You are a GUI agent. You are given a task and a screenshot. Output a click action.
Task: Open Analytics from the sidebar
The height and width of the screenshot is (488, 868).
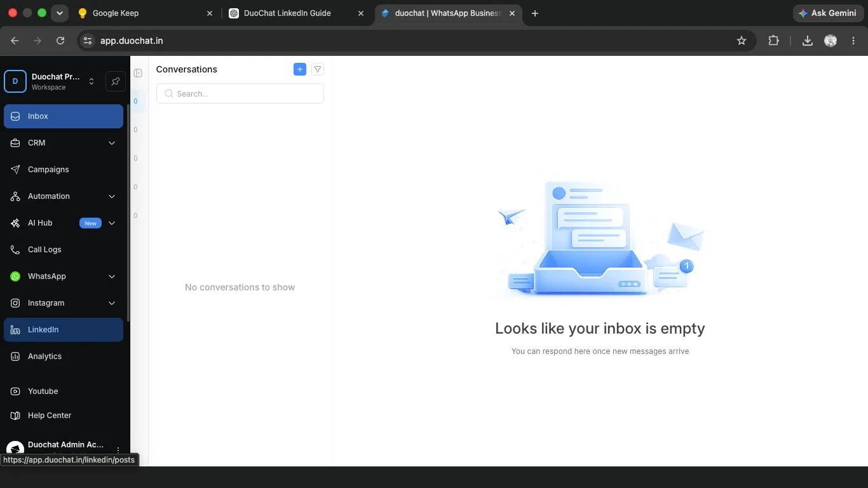(x=64, y=356)
